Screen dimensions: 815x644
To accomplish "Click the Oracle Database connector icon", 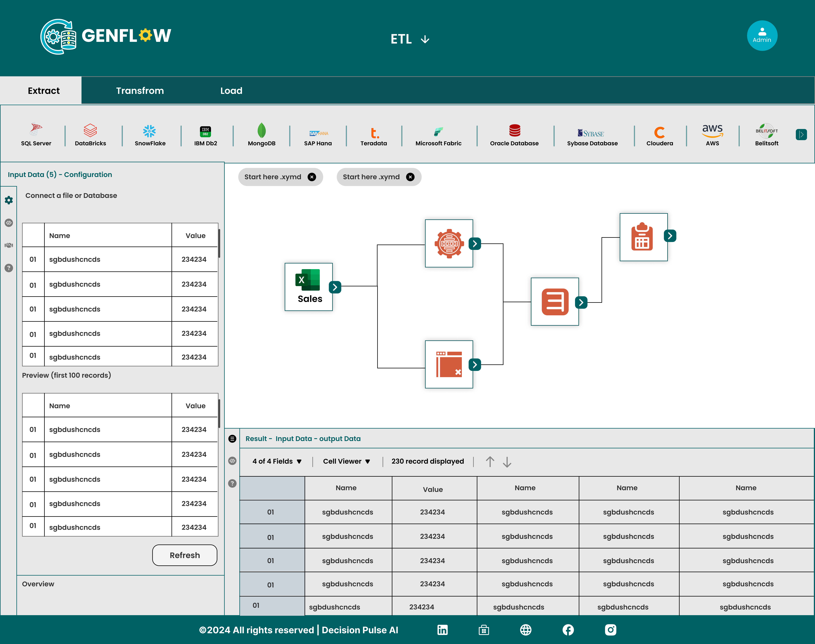I will click(514, 130).
